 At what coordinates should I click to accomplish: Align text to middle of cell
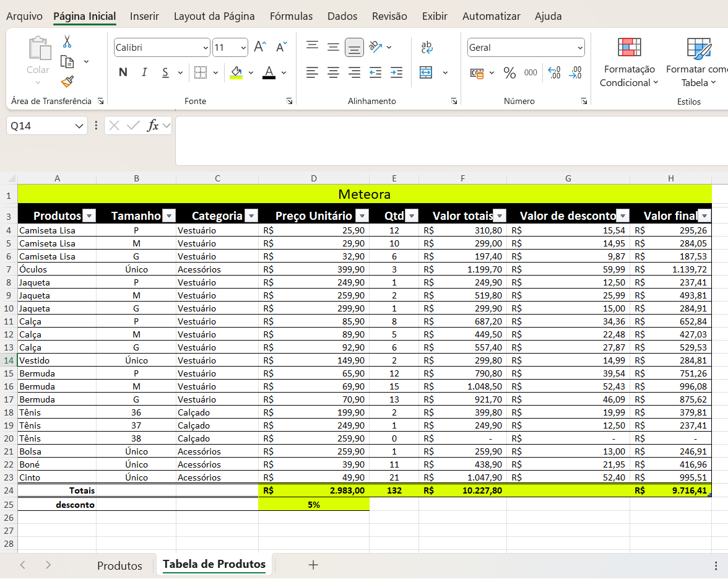pyautogui.click(x=333, y=46)
